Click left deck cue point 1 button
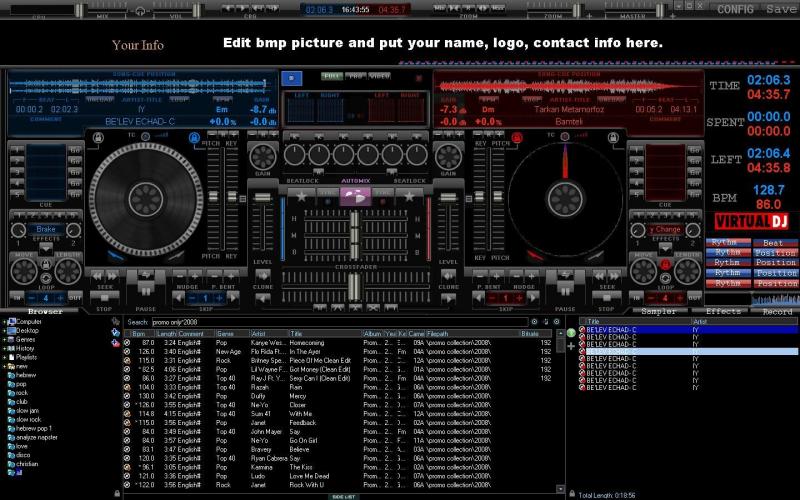The image size is (800, 500). (17, 150)
